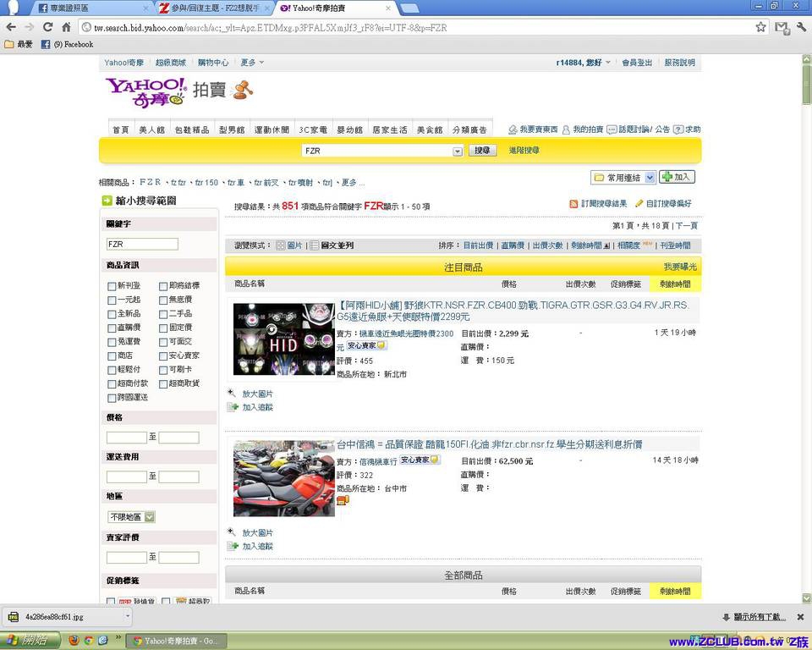Screen dimensions: 812x650
Task: Check the 一元起 filter checkbox
Action: [x=112, y=300]
